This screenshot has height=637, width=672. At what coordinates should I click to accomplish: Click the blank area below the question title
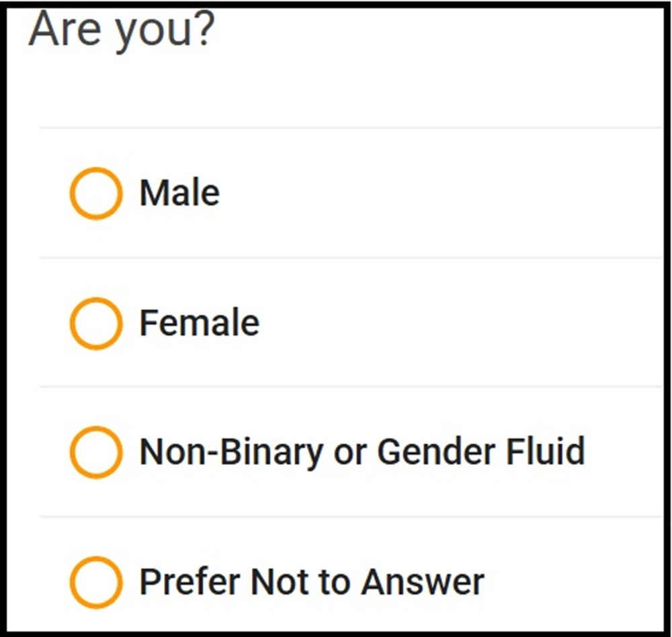(336, 87)
